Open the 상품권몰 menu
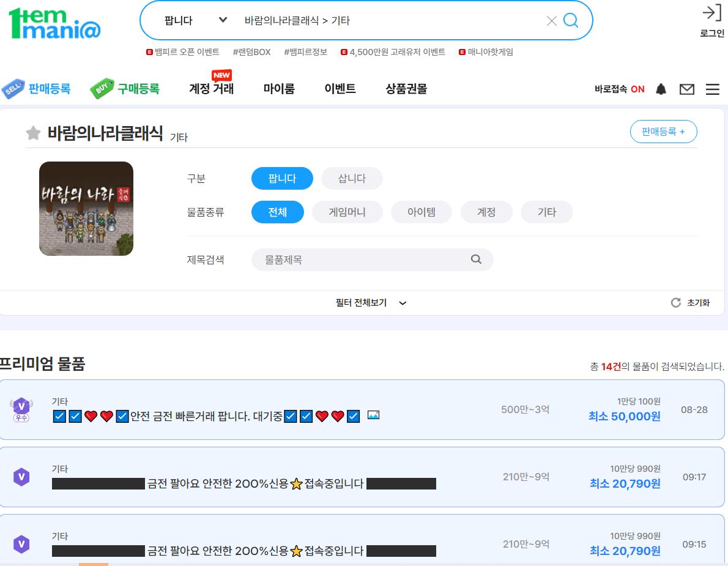The height and width of the screenshot is (566, 728). 406,88
